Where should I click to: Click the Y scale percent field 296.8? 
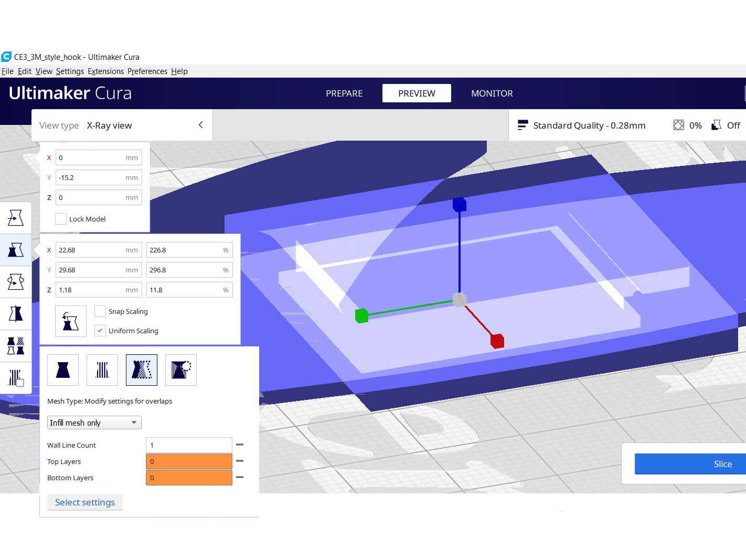(189, 270)
